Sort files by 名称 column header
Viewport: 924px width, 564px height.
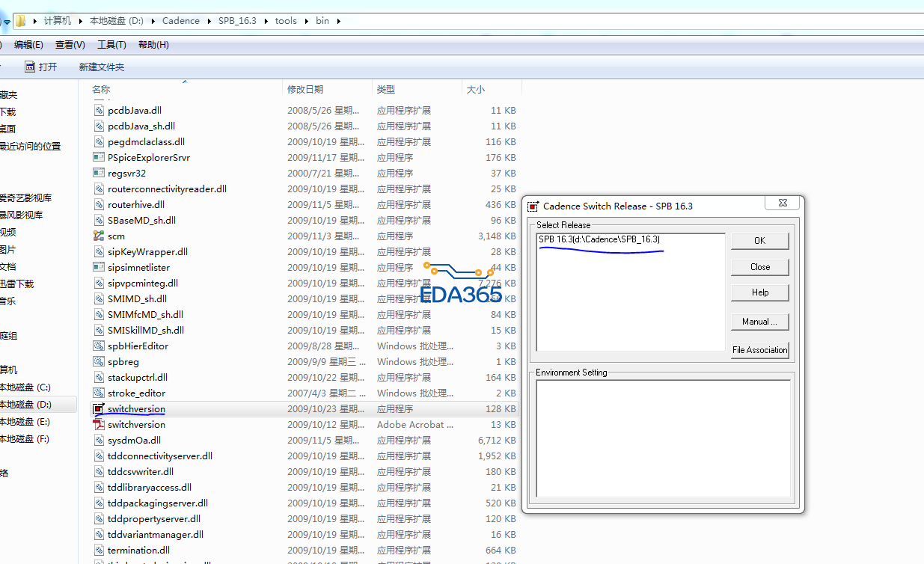point(101,89)
